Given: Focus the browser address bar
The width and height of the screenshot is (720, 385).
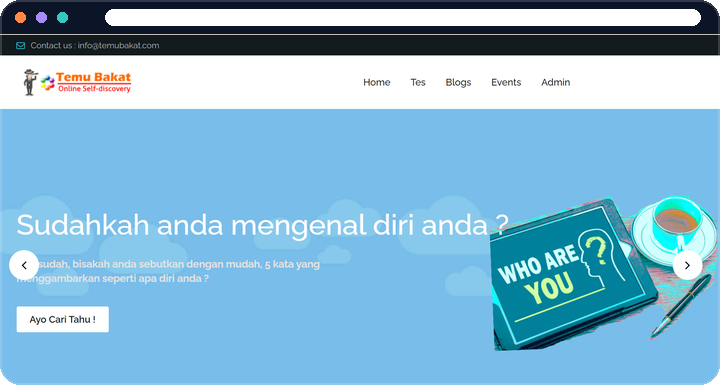Looking at the screenshot, I should tap(403, 17).
